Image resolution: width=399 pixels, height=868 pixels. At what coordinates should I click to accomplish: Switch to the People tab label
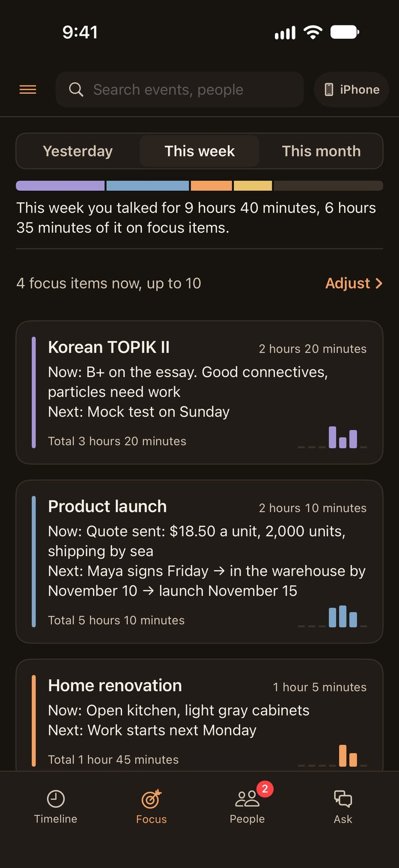pos(247,819)
